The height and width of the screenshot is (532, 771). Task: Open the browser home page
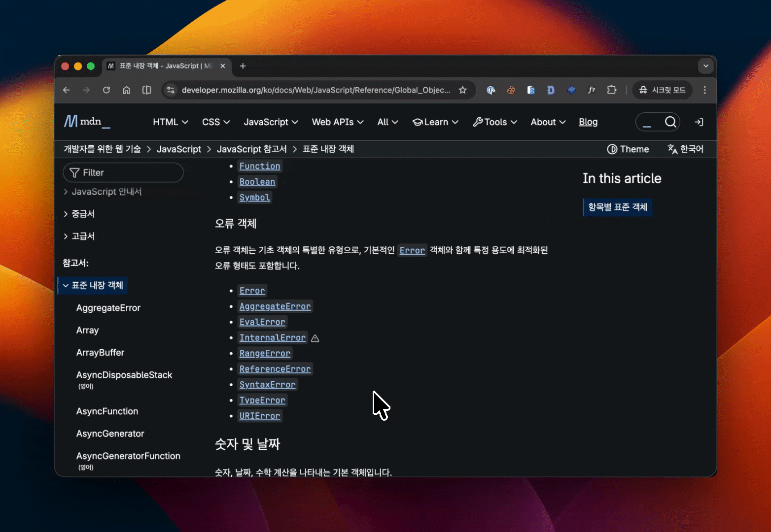(x=127, y=90)
